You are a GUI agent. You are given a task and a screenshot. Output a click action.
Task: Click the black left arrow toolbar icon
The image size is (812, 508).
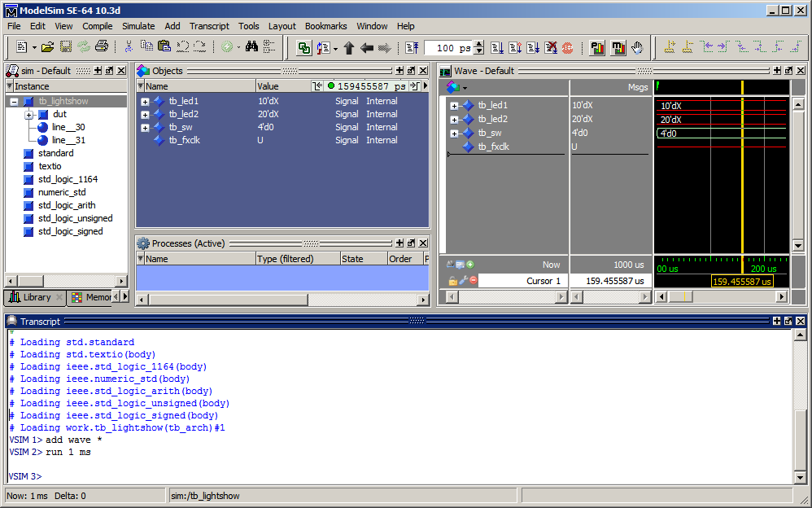(x=367, y=48)
